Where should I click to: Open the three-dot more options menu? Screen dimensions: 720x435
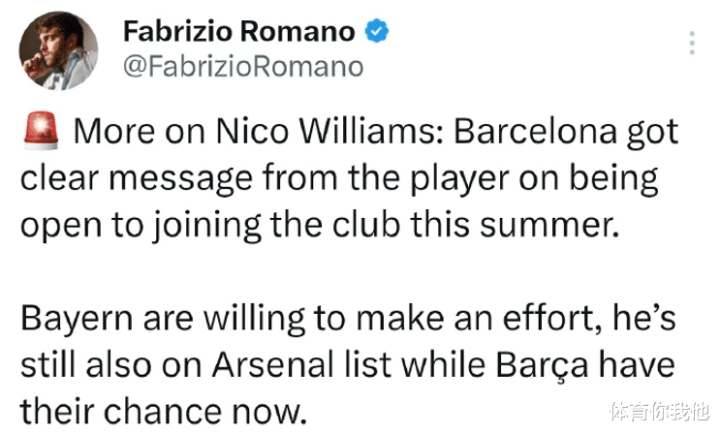(x=692, y=43)
